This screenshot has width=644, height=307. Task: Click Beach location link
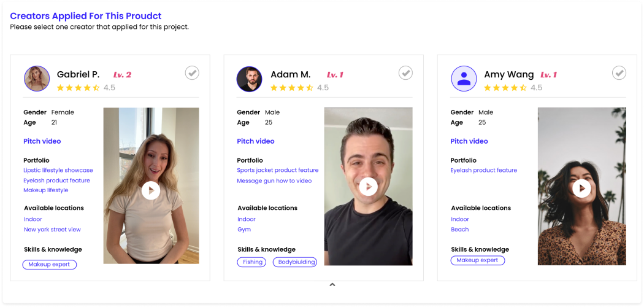tap(459, 229)
